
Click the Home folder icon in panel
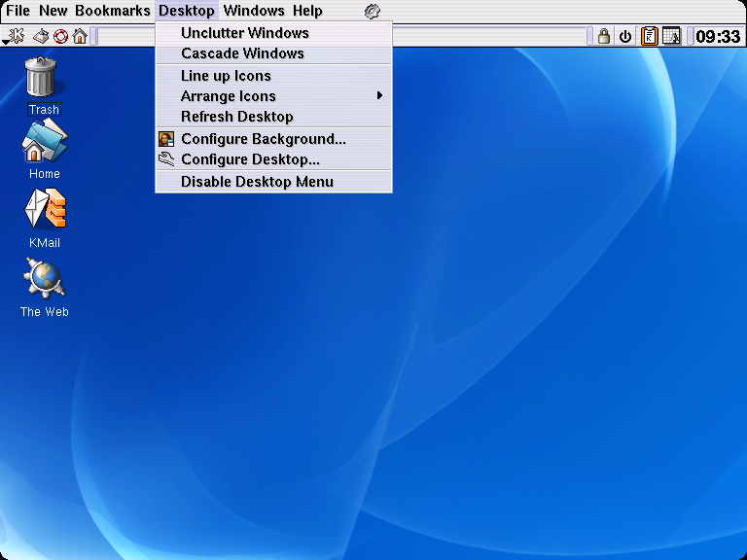coord(80,36)
